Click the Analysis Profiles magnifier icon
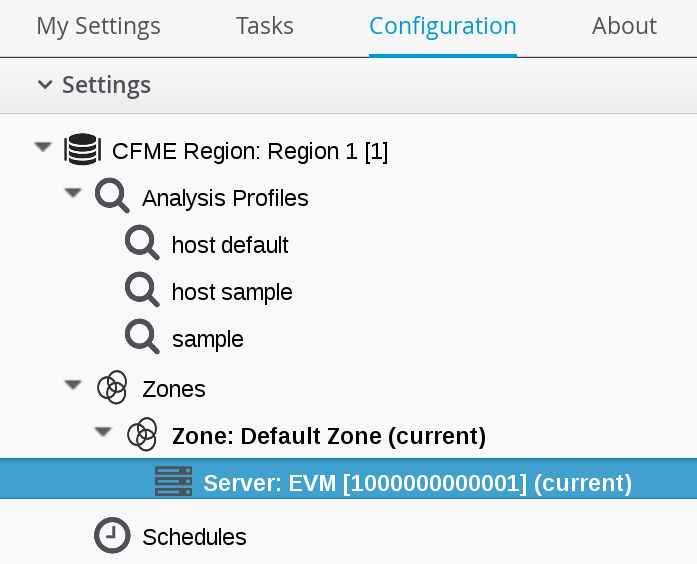The image size is (697, 564). 112,197
